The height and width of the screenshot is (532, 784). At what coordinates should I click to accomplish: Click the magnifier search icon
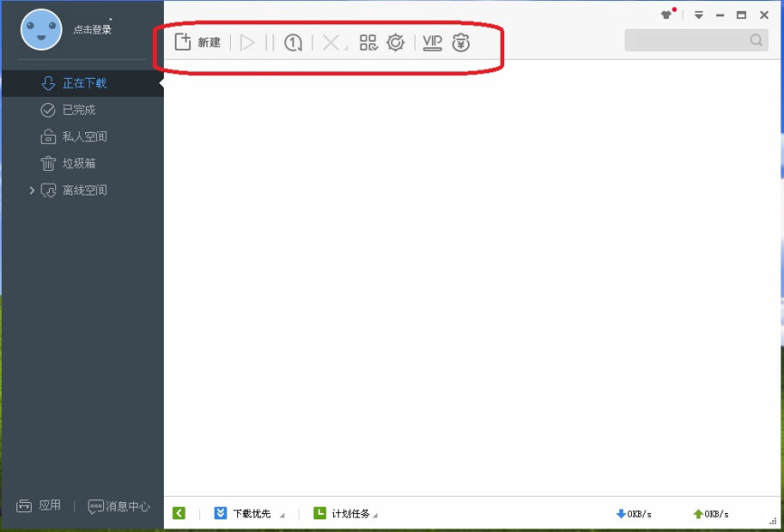(x=756, y=40)
